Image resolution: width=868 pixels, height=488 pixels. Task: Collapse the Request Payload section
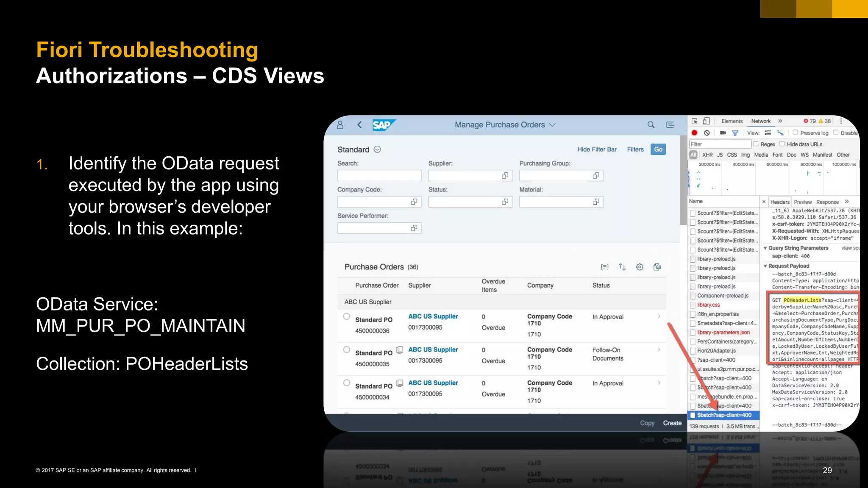765,266
